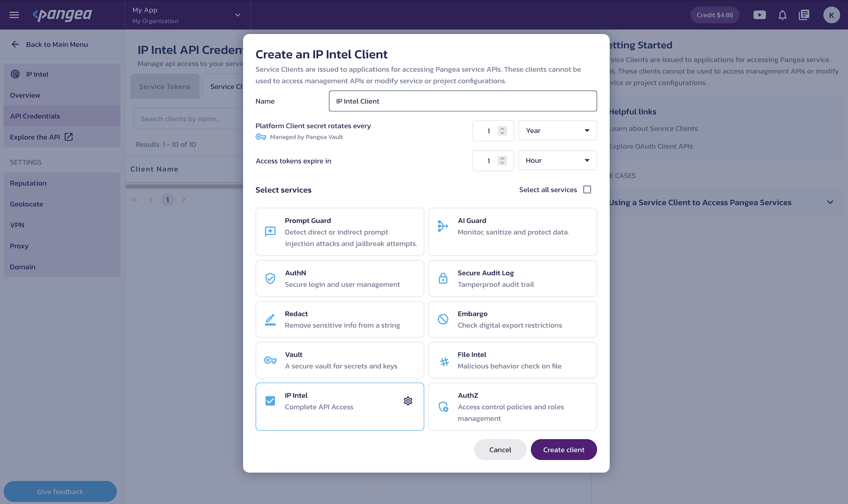Go to first page of clients table

coord(135,199)
